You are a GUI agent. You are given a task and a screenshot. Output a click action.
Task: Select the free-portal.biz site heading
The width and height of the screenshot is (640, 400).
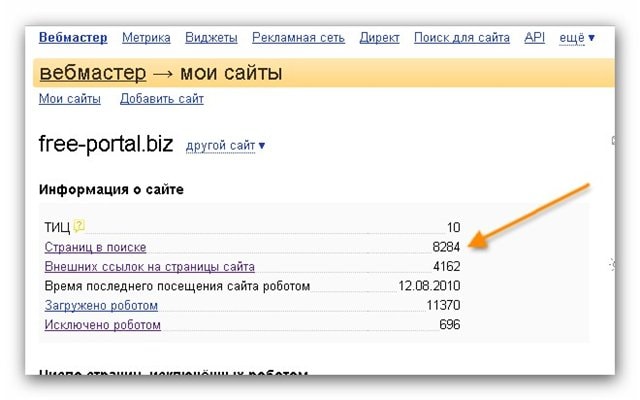point(106,144)
